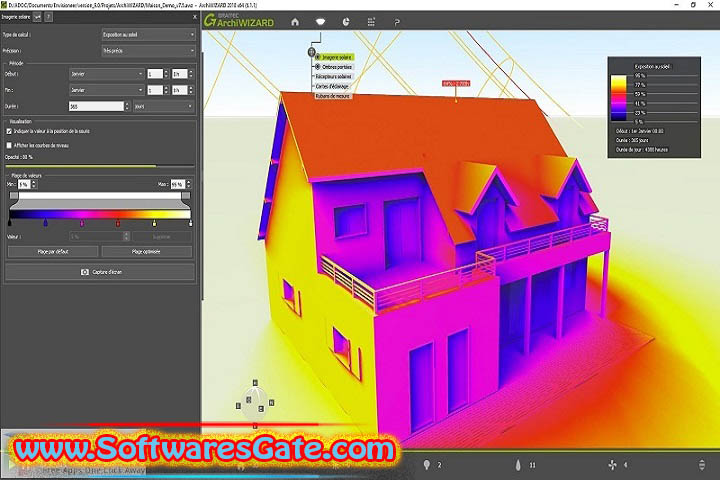Select the magenta gradient color stop
The width and height of the screenshot is (720, 480).
click(x=82, y=223)
